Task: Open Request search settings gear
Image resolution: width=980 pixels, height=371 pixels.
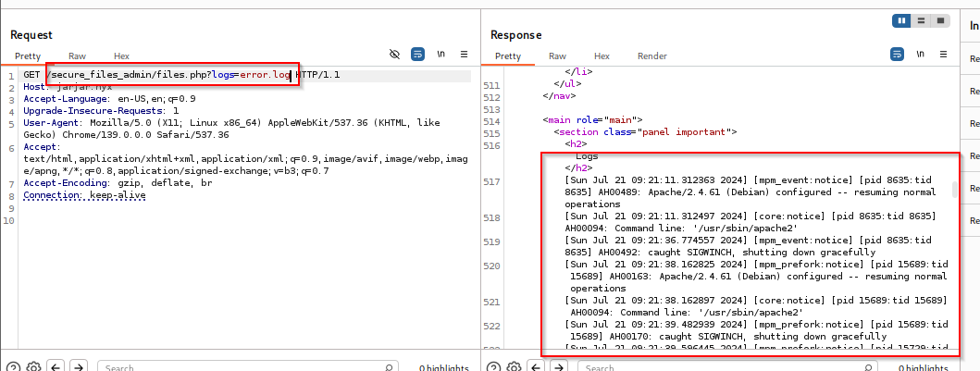Action: pos(33,367)
